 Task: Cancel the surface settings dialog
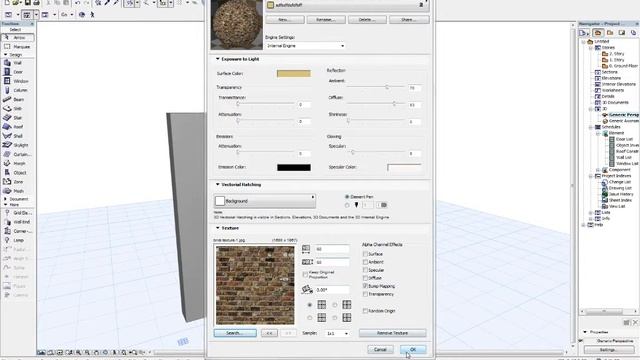[x=380, y=350]
